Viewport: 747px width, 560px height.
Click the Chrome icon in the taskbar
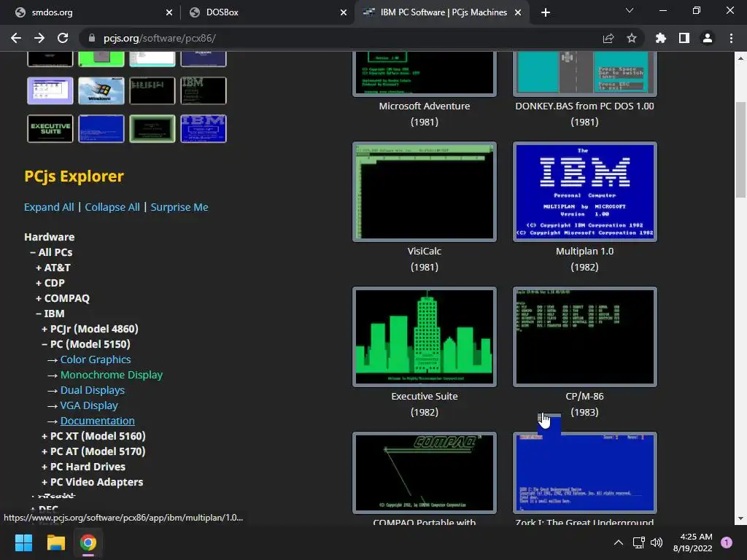(88, 542)
